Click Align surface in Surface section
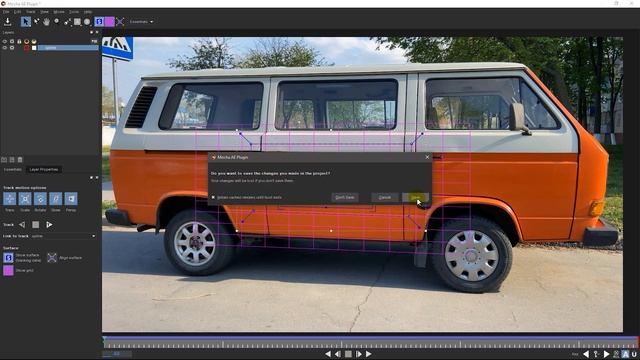640x360 pixels. pos(52,258)
